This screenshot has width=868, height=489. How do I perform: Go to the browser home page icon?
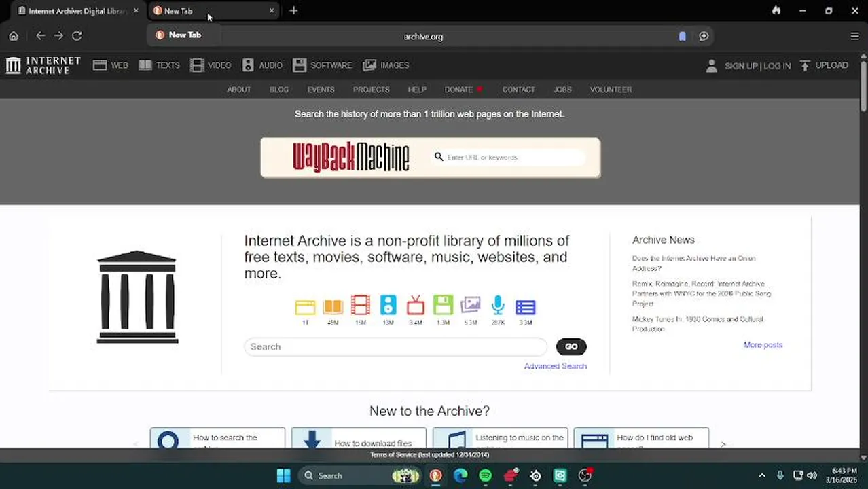click(x=14, y=36)
